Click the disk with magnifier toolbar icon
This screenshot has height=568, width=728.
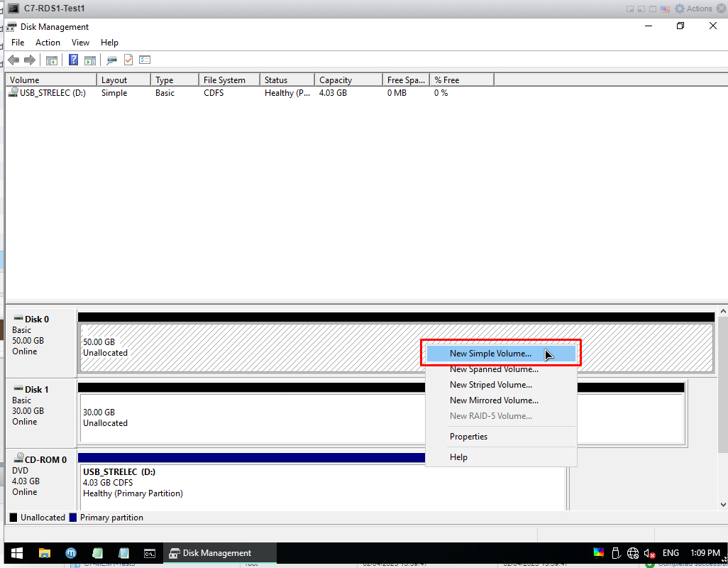111,60
